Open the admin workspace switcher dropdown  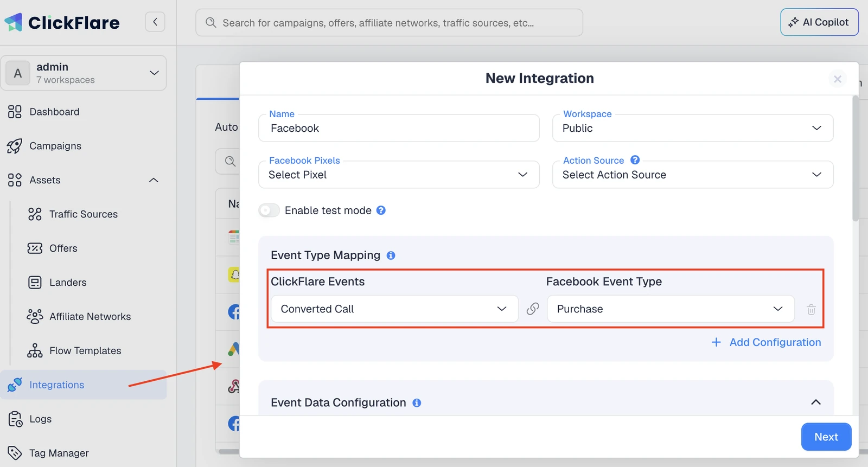84,73
